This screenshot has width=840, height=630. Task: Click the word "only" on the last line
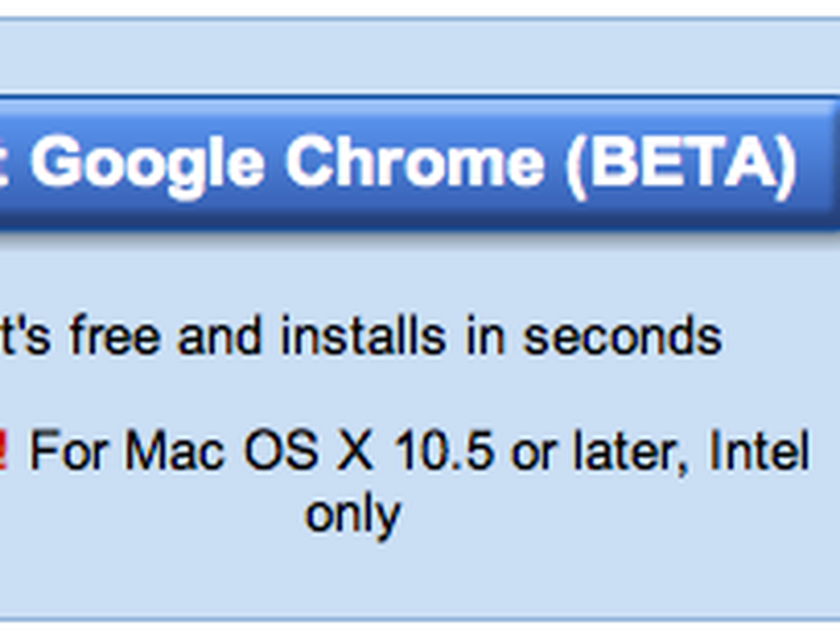(x=353, y=514)
